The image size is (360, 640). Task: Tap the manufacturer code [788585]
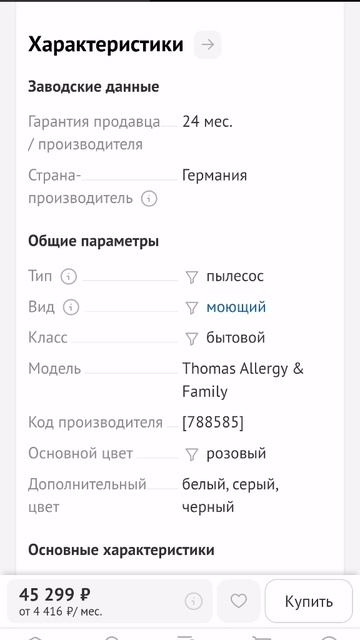point(213,422)
